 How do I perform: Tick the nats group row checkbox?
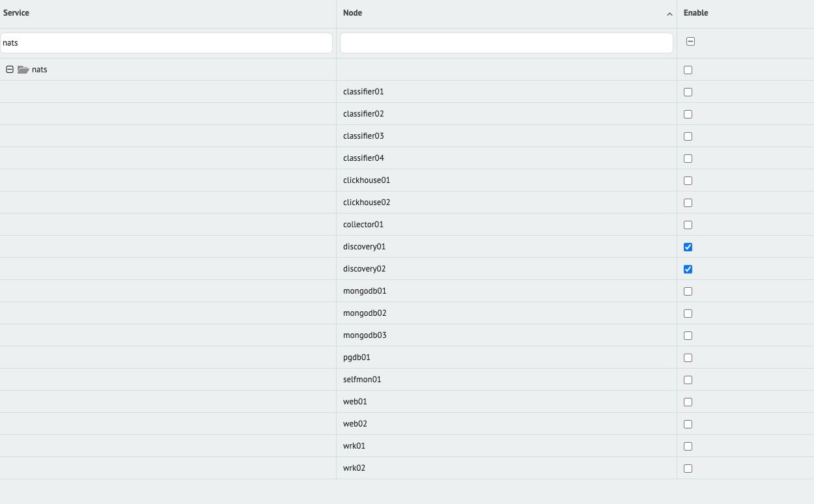[x=688, y=70]
